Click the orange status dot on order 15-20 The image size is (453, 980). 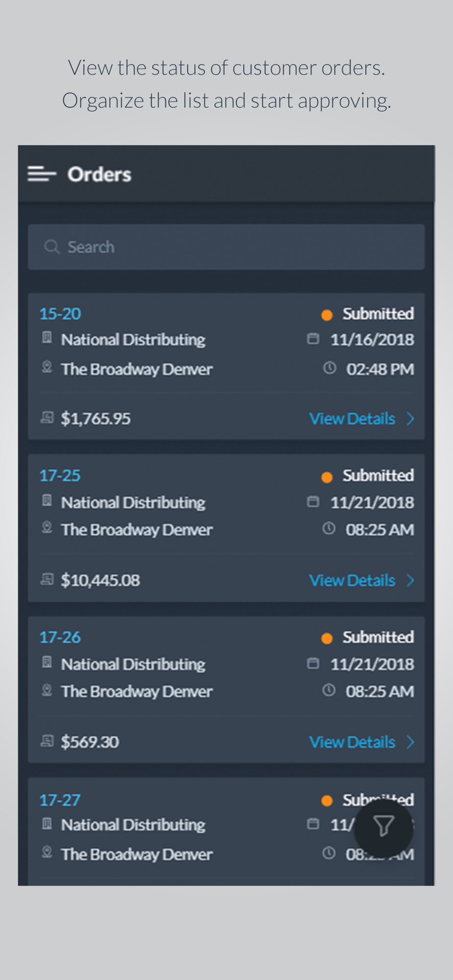327,315
